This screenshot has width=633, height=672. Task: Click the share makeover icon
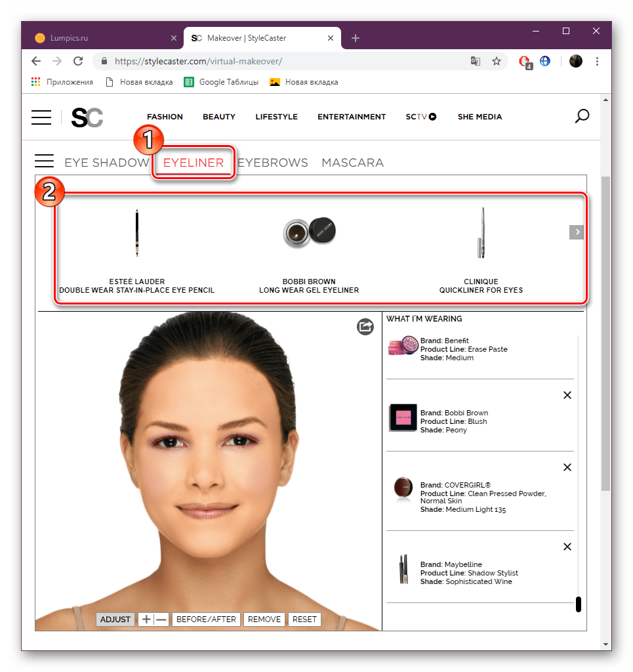point(365,327)
